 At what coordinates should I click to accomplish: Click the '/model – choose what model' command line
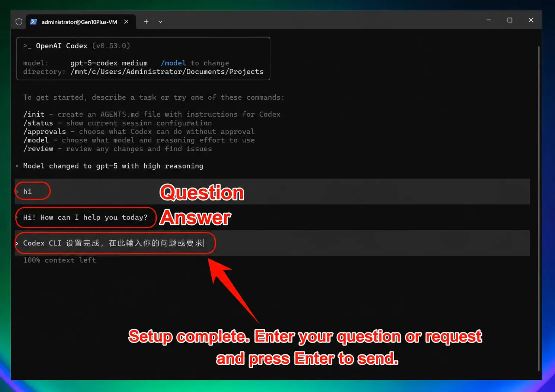(139, 140)
